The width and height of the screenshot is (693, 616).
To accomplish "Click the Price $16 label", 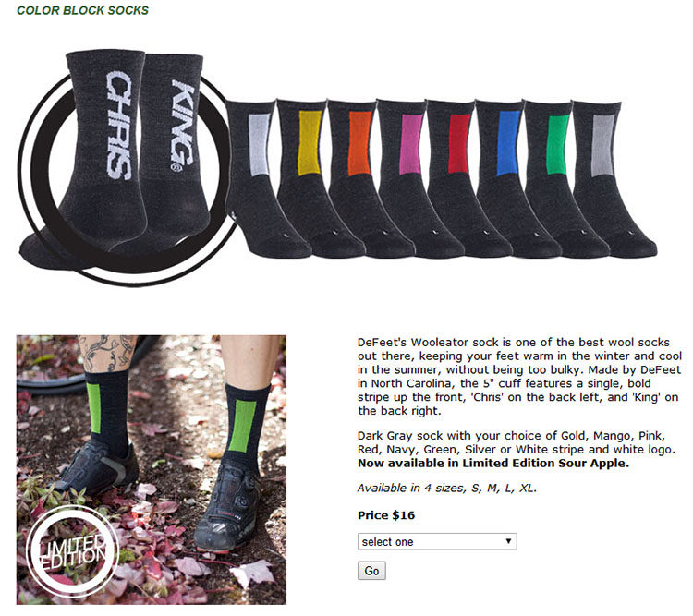I will (x=386, y=515).
